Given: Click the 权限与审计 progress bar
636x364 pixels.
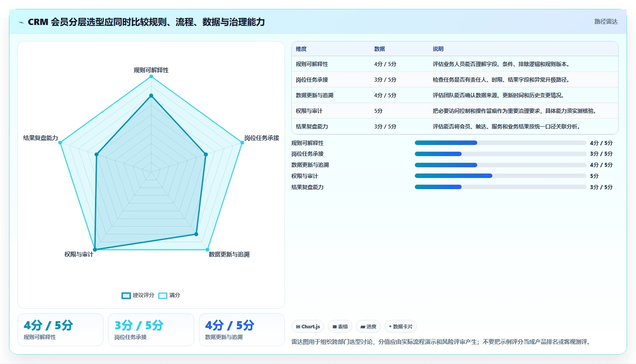Looking at the screenshot, I should click(x=500, y=176).
